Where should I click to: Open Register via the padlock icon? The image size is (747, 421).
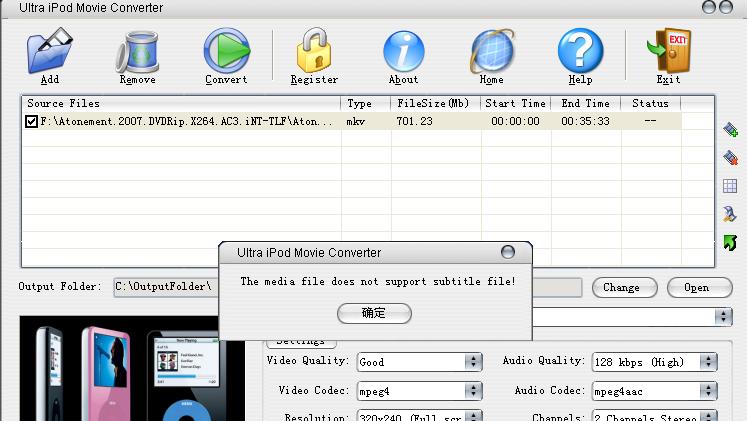[x=314, y=50]
